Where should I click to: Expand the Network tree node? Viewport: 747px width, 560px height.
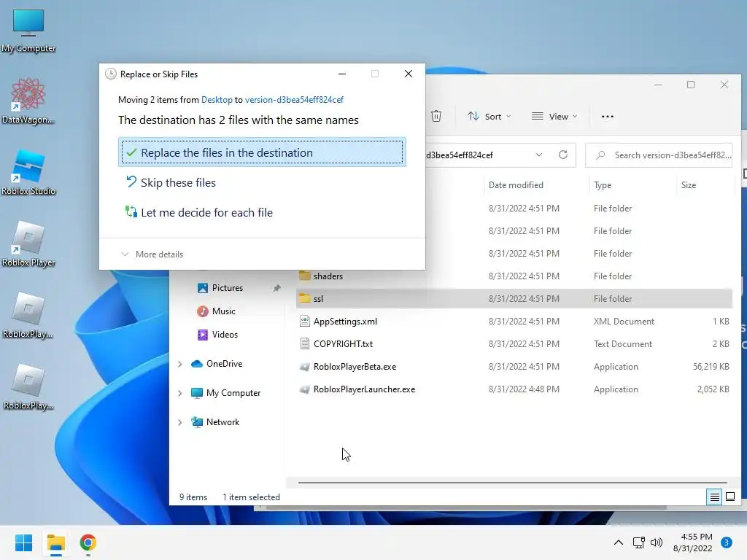179,422
